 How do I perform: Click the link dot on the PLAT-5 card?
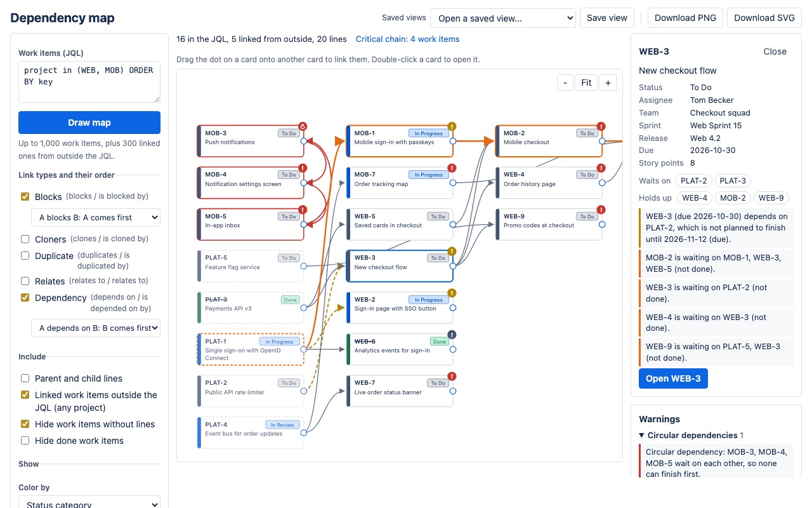click(x=304, y=266)
